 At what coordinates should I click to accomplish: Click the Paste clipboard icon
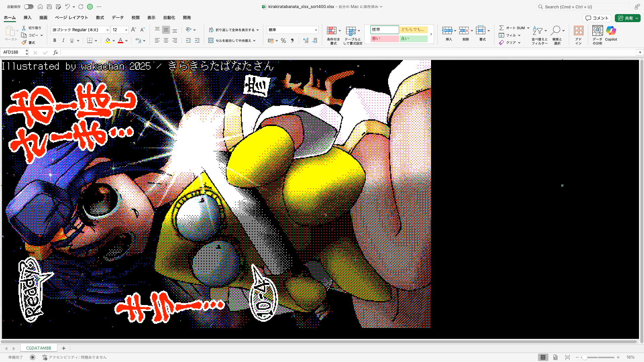coord(10,31)
